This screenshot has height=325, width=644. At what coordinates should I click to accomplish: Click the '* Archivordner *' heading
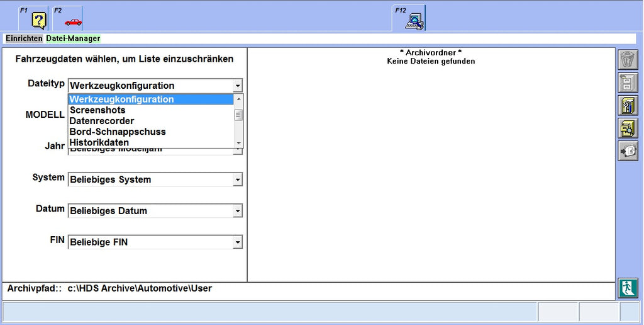click(x=431, y=53)
